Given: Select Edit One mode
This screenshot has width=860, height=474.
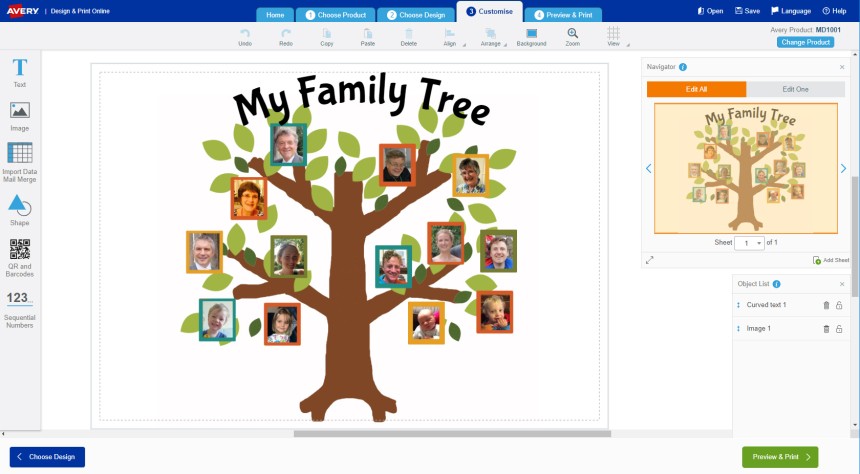Looking at the screenshot, I should coord(795,89).
